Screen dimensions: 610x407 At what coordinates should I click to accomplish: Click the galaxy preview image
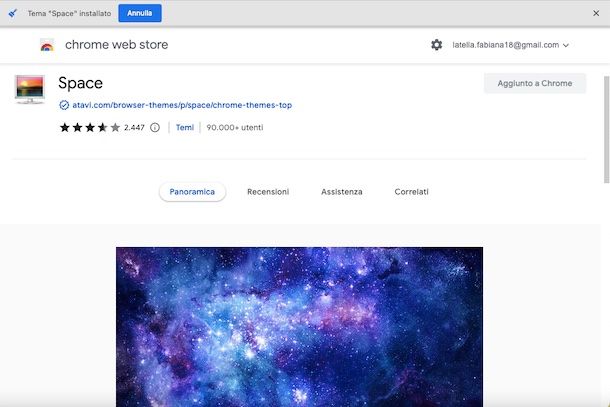[300, 327]
